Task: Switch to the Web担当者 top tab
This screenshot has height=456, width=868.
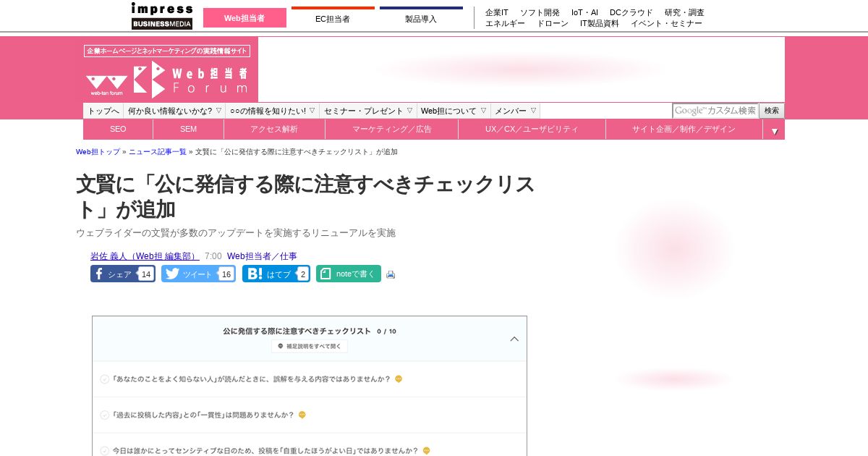Action: click(x=244, y=18)
